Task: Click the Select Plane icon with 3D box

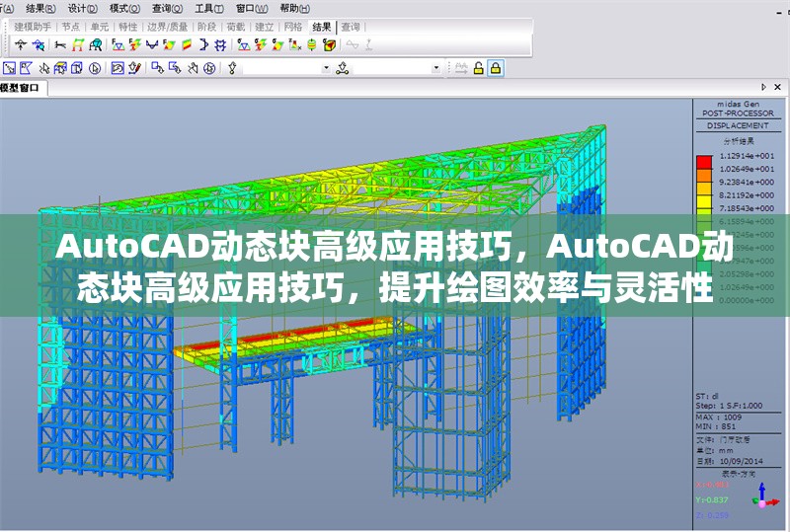Action: 60,68
